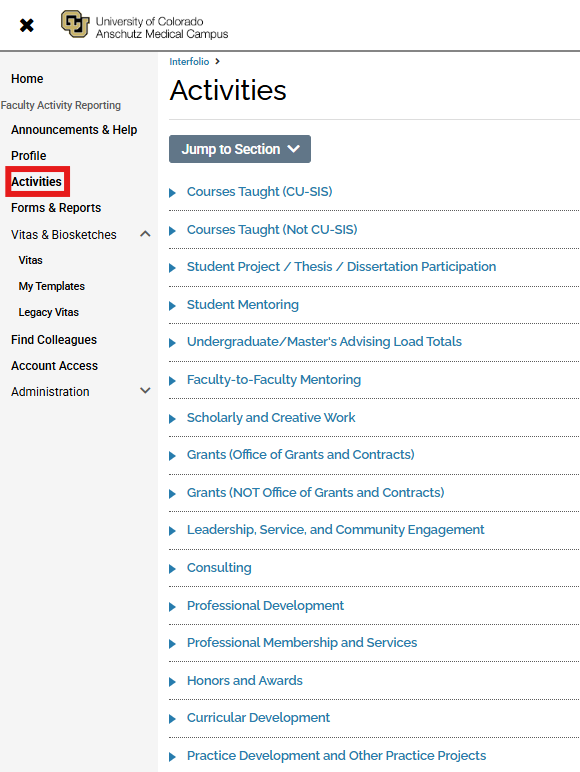Open Courses Taught (Not CU-SIS) link
Screen dimensions: 580x772
272,229
